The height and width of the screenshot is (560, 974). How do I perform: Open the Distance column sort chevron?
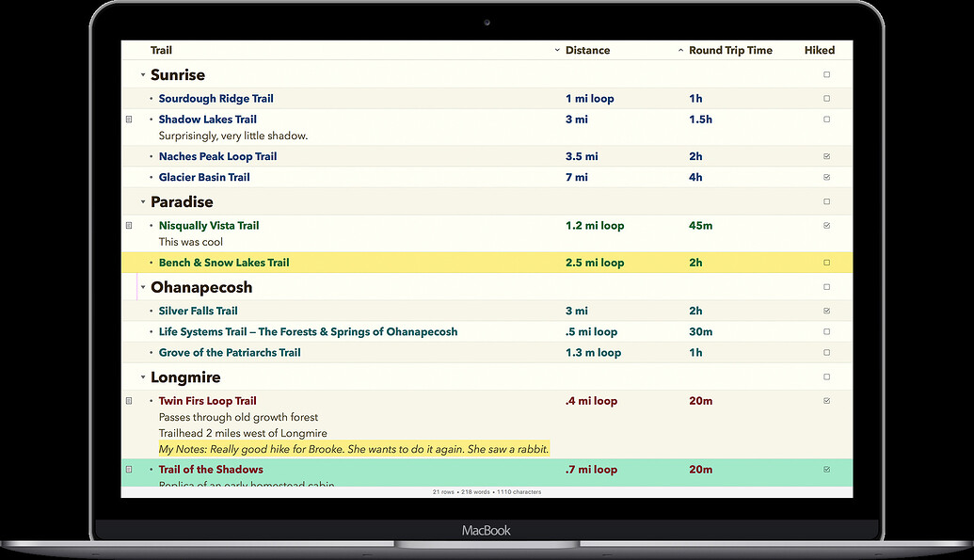pyautogui.click(x=556, y=50)
